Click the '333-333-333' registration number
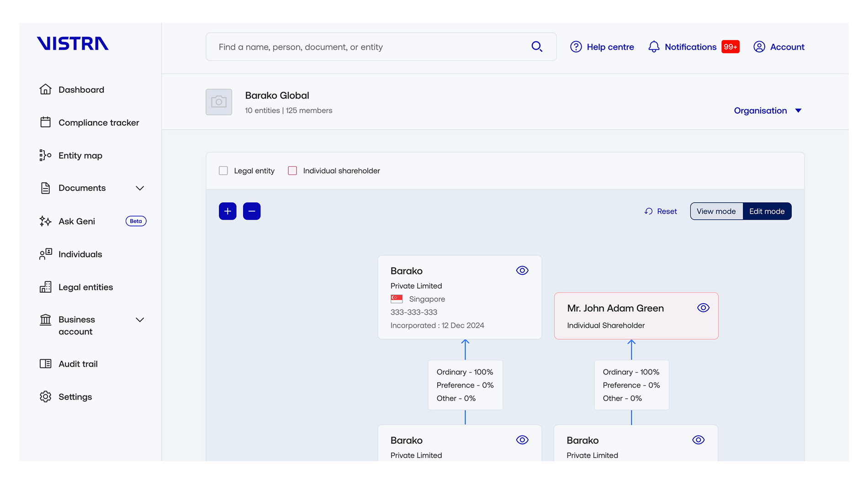 click(414, 312)
